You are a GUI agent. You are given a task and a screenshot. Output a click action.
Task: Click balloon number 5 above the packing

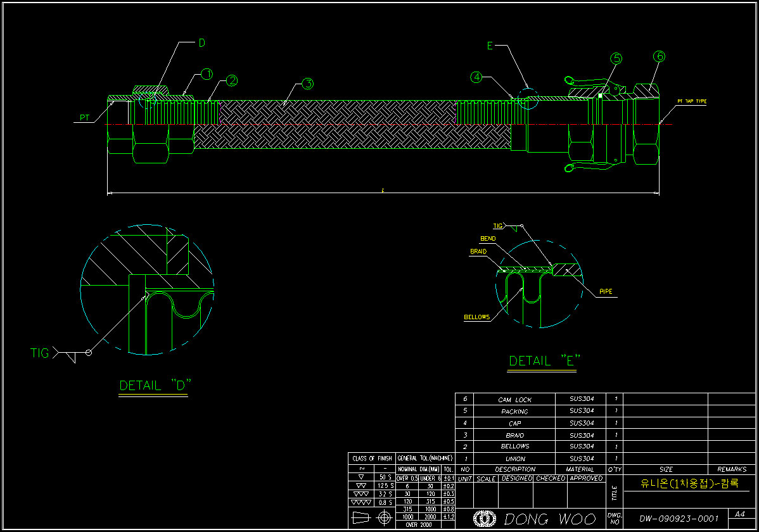click(x=616, y=58)
